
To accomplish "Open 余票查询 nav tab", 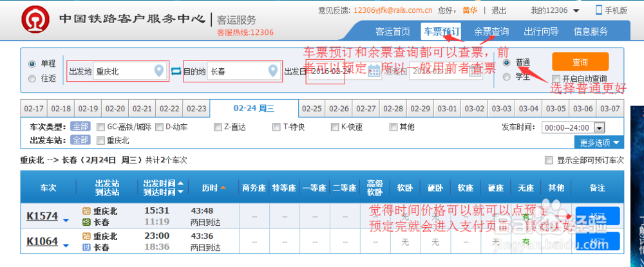I will pos(491,32).
